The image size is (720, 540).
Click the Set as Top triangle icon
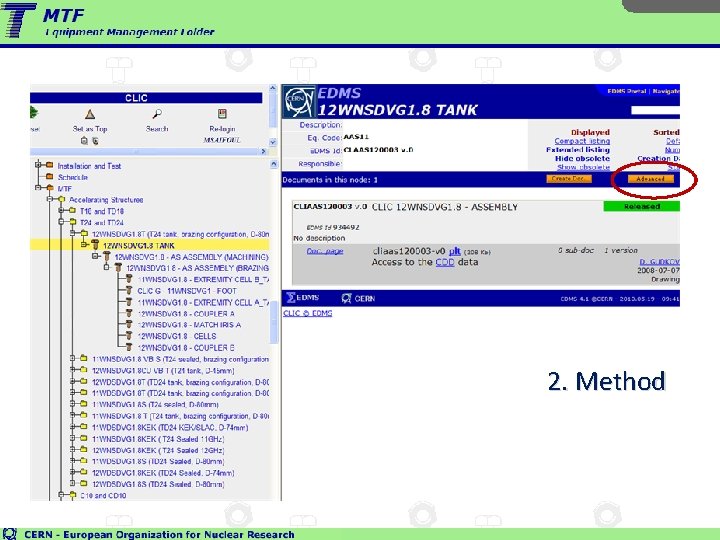click(90, 114)
